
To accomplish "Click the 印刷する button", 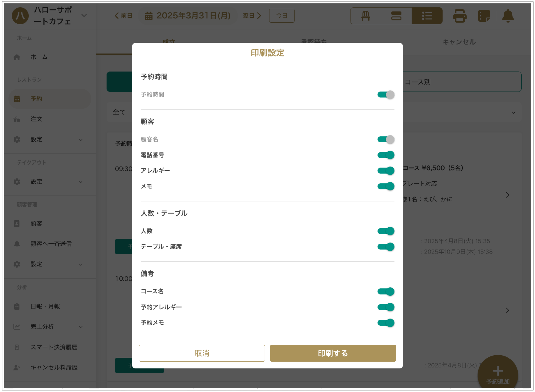I will 333,353.
